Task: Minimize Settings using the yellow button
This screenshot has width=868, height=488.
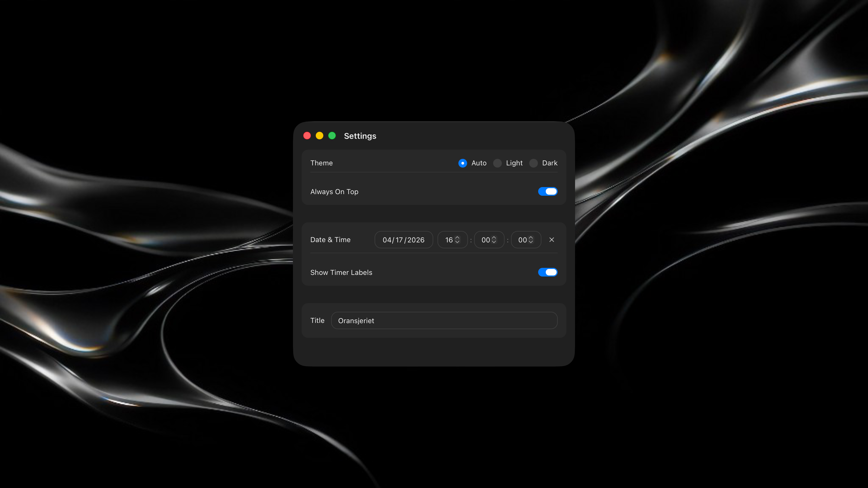Action: 320,136
